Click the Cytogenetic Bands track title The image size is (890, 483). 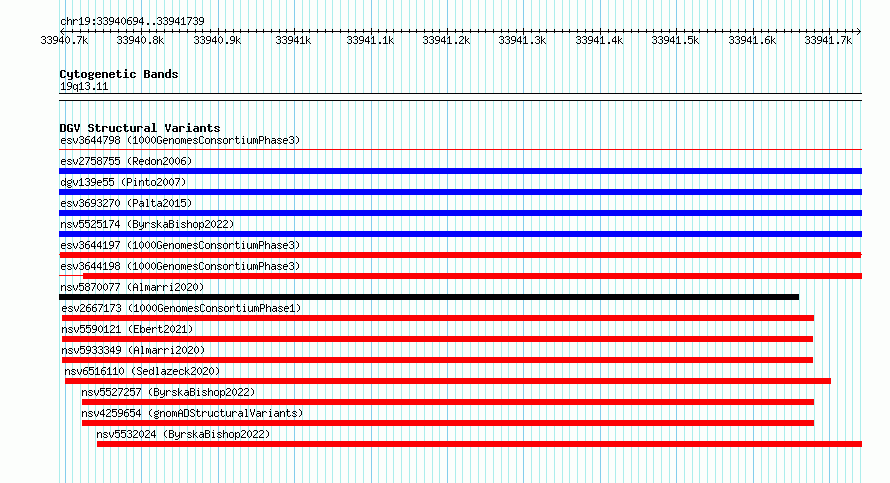[119, 74]
